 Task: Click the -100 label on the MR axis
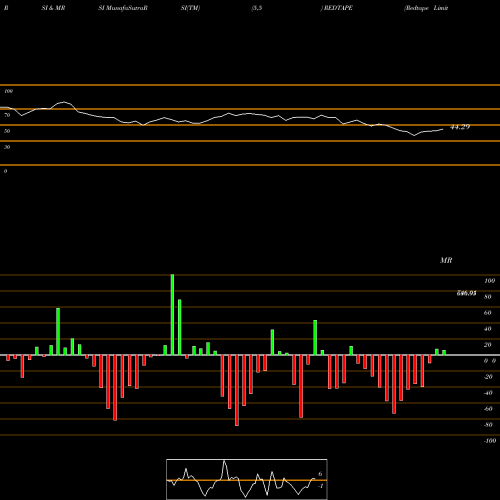click(490, 441)
